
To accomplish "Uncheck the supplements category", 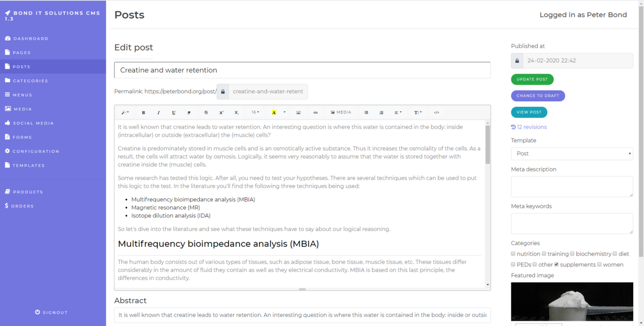I will click(557, 264).
